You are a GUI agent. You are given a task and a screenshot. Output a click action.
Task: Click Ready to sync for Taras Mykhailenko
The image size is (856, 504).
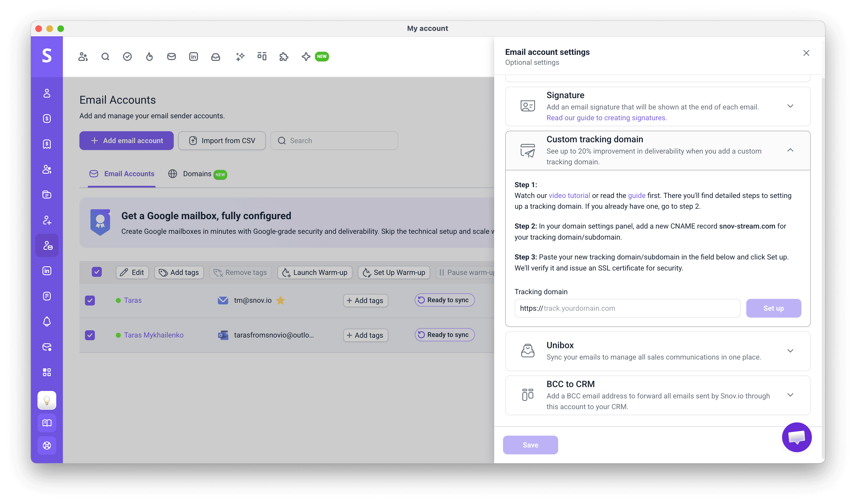[x=444, y=334]
